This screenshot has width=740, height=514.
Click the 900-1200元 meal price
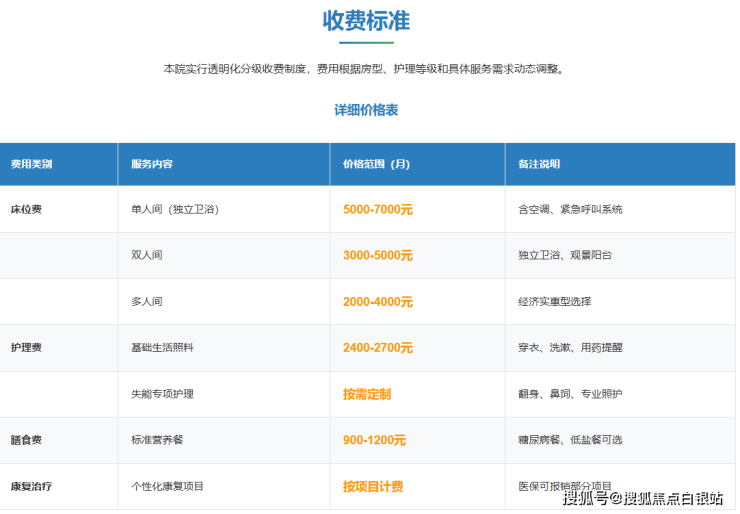[x=374, y=440]
